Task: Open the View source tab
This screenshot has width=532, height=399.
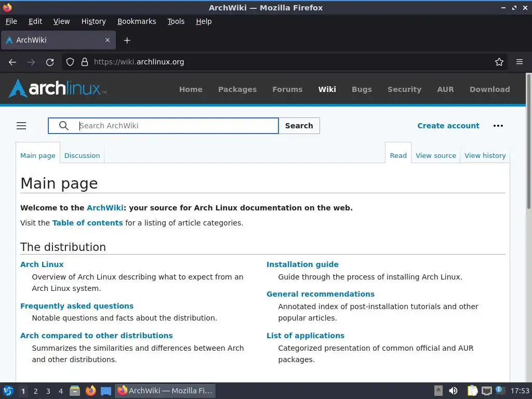Action: pyautogui.click(x=436, y=156)
